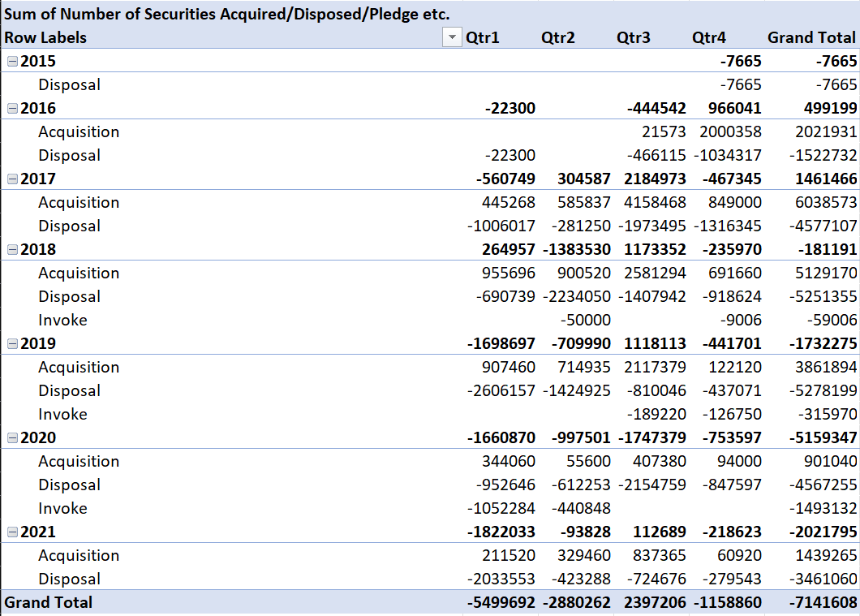This screenshot has height=616, width=860.
Task: Select the Qtr2 column header
Action: pos(558,37)
